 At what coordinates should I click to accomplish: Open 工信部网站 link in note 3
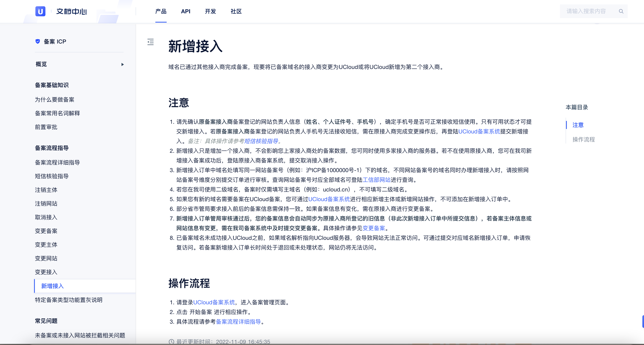(376, 180)
